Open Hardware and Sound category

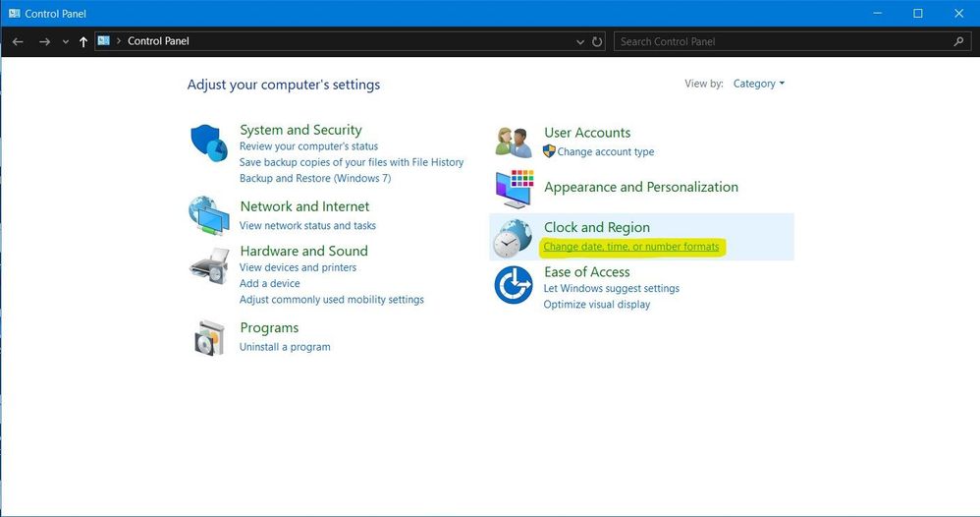tap(303, 251)
